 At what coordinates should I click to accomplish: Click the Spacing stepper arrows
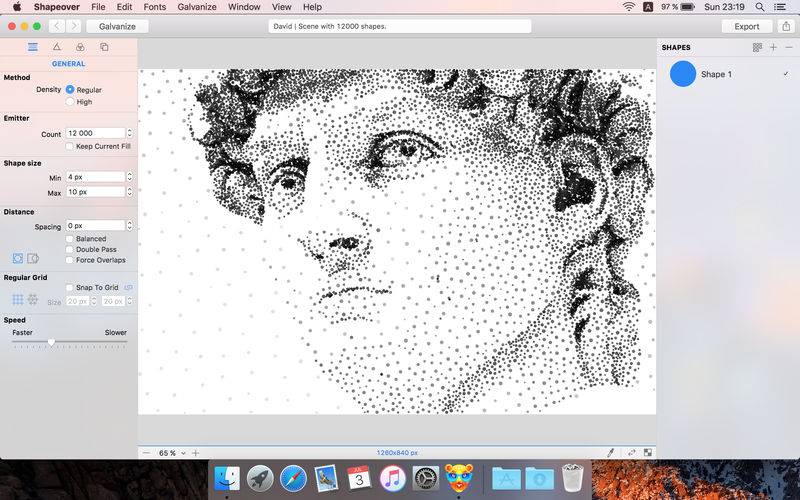tap(130, 226)
